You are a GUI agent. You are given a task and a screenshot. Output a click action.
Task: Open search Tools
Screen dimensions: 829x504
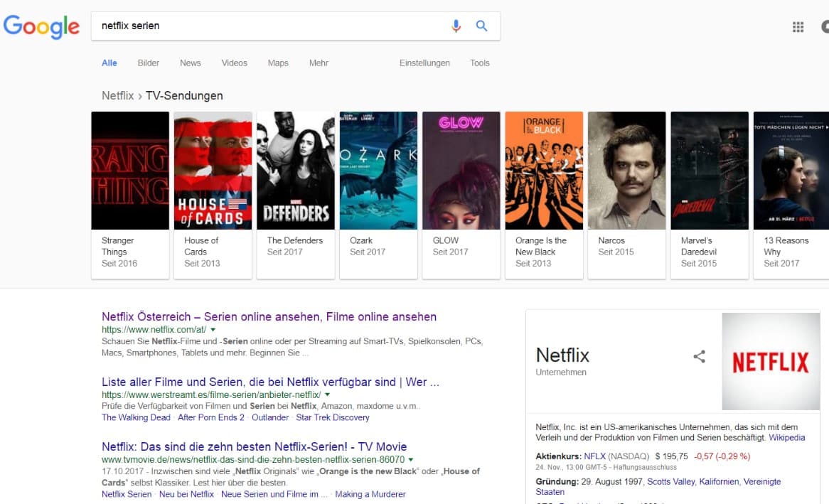pos(479,63)
